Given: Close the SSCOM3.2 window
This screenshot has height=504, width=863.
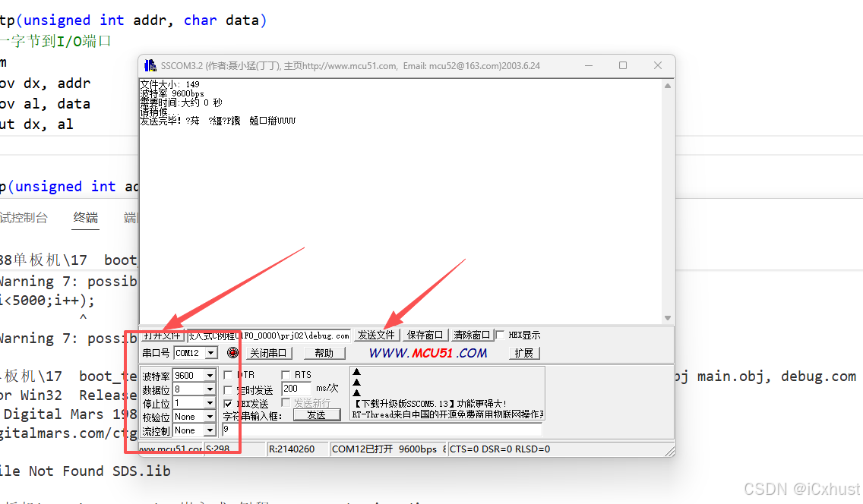Looking at the screenshot, I should pos(658,65).
